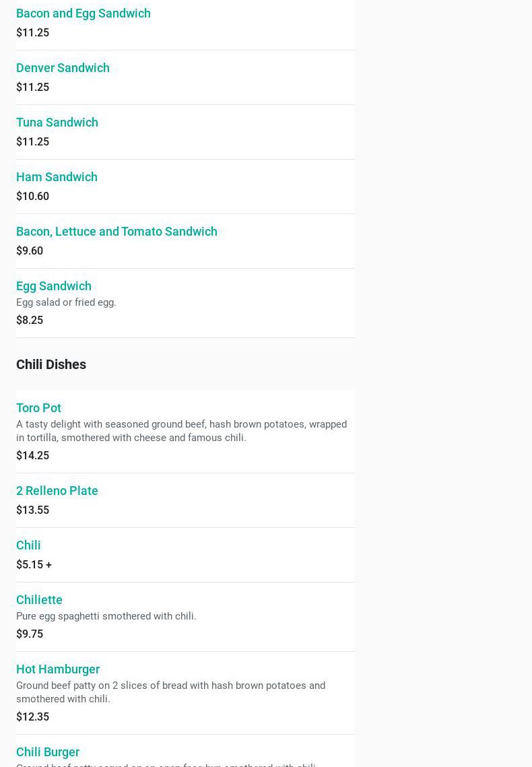Select the Egg Sandwich title
The image size is (532, 767).
pyautogui.click(x=54, y=286)
